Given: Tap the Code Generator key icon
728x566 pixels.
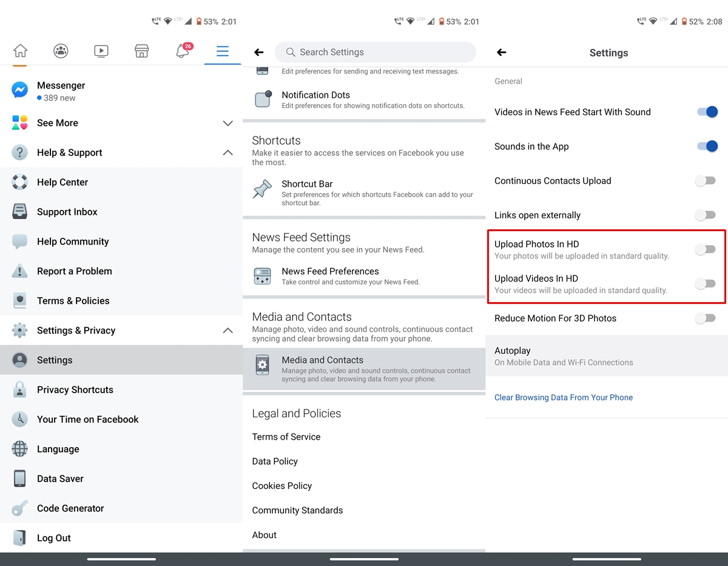Looking at the screenshot, I should tap(20, 508).
